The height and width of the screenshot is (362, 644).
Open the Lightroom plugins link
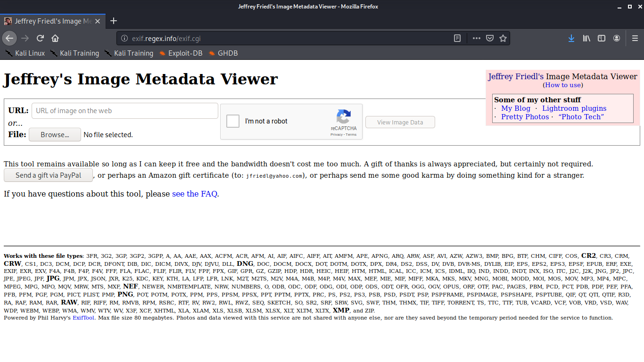574,108
